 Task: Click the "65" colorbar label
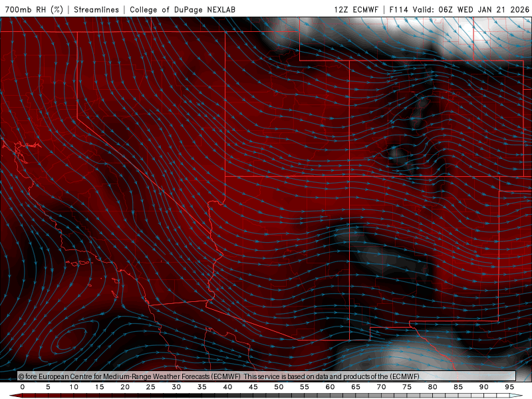356,387
